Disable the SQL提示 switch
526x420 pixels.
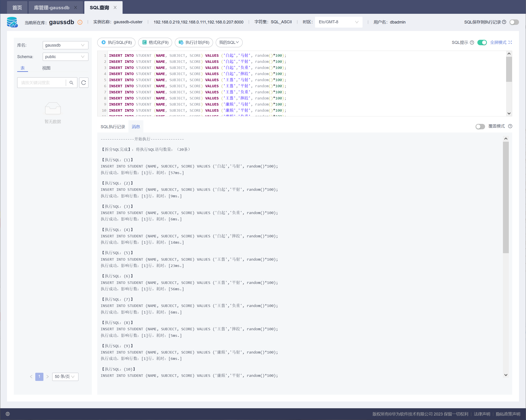(482, 42)
